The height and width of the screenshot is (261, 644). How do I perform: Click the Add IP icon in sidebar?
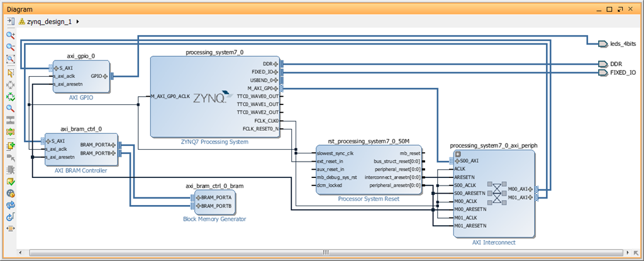point(10,145)
